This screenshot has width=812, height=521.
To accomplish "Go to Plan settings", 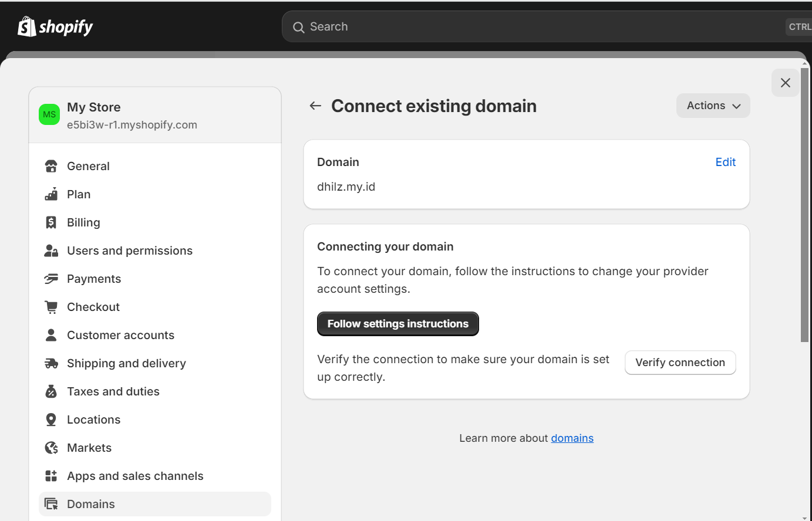I will click(x=155, y=194).
